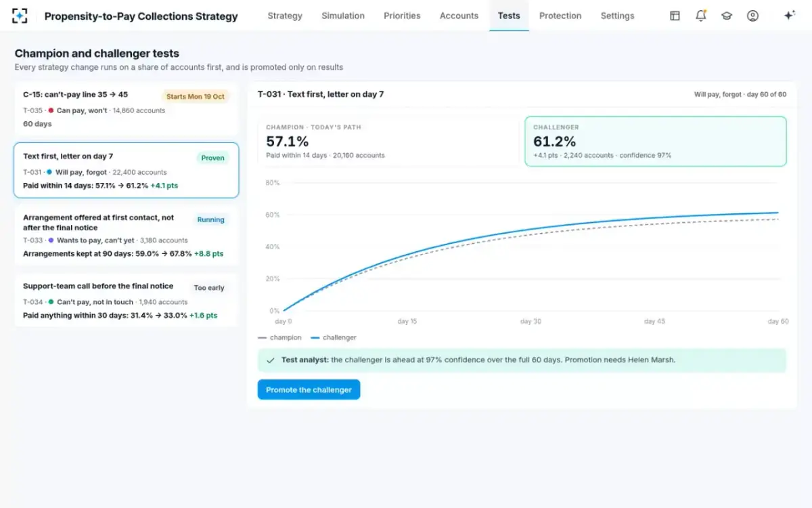Click the 60 days text in C-15 card

click(37, 124)
